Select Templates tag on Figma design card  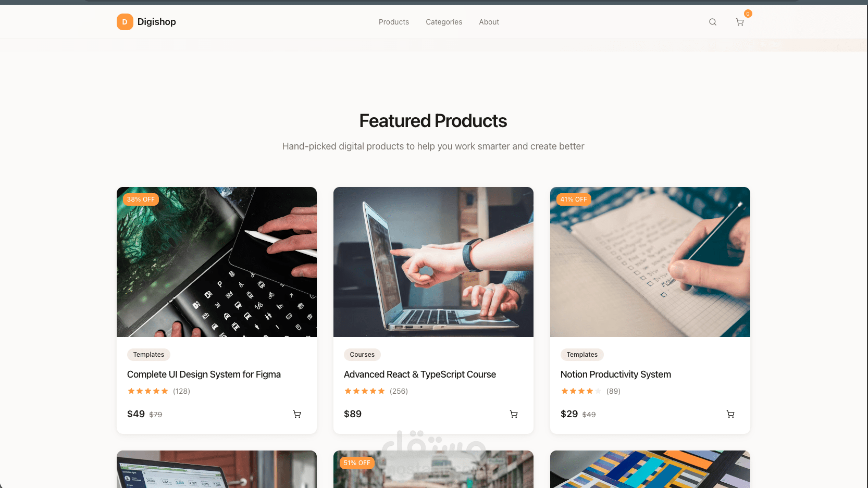click(148, 355)
